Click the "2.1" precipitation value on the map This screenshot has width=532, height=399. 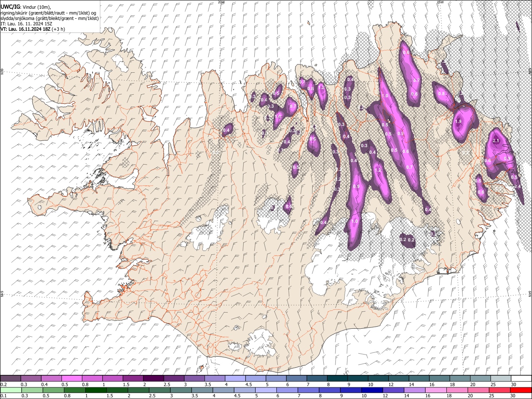(495, 141)
